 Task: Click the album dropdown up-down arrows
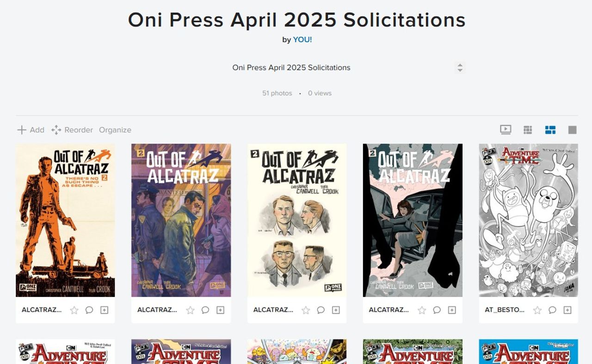[460, 67]
